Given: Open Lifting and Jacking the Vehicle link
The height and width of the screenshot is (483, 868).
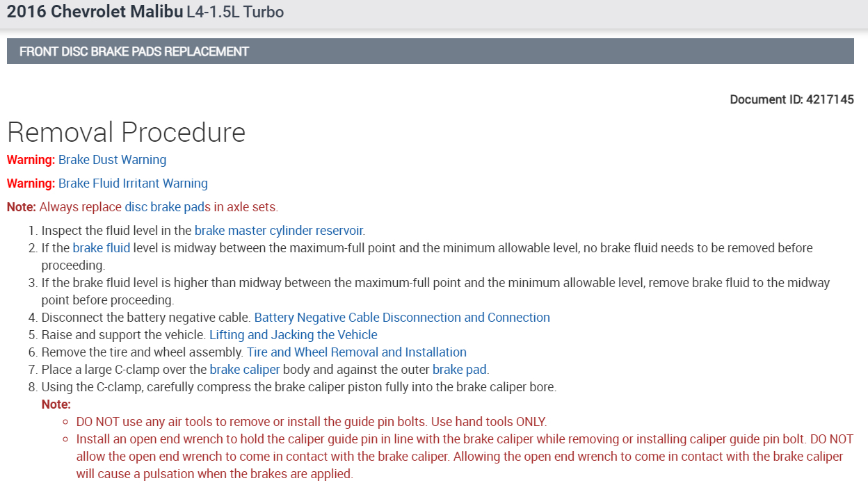Looking at the screenshot, I should tap(293, 335).
